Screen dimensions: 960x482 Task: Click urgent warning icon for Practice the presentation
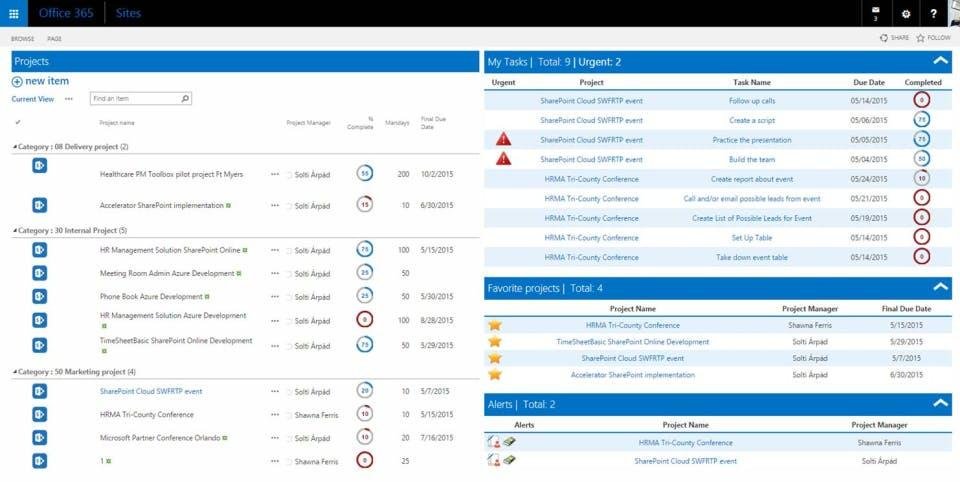click(x=503, y=139)
